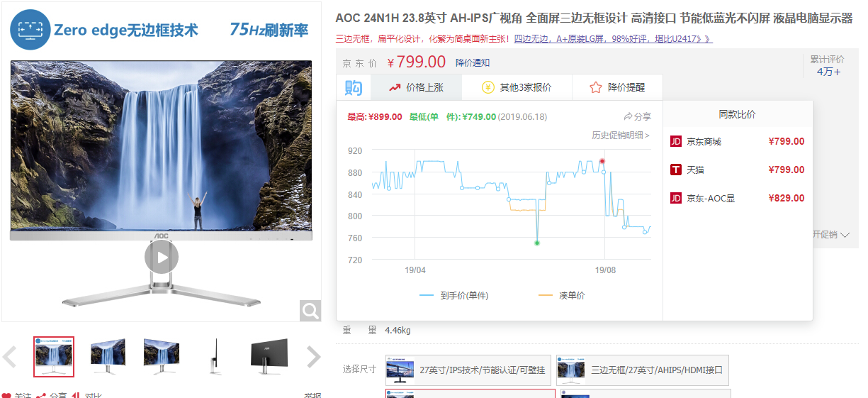Select the side-profile monitor thumbnail
Screen dimensions: 868x398
215,357
